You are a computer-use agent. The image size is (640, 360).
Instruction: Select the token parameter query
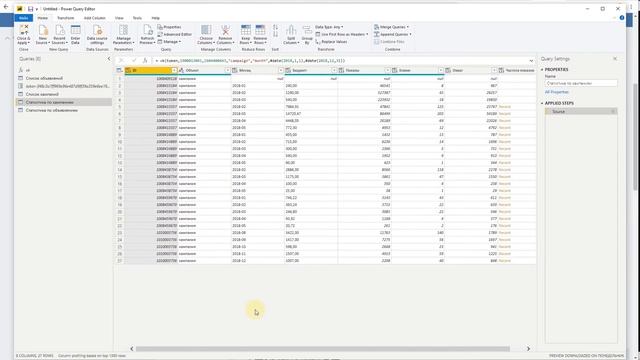pyautogui.click(x=64, y=86)
